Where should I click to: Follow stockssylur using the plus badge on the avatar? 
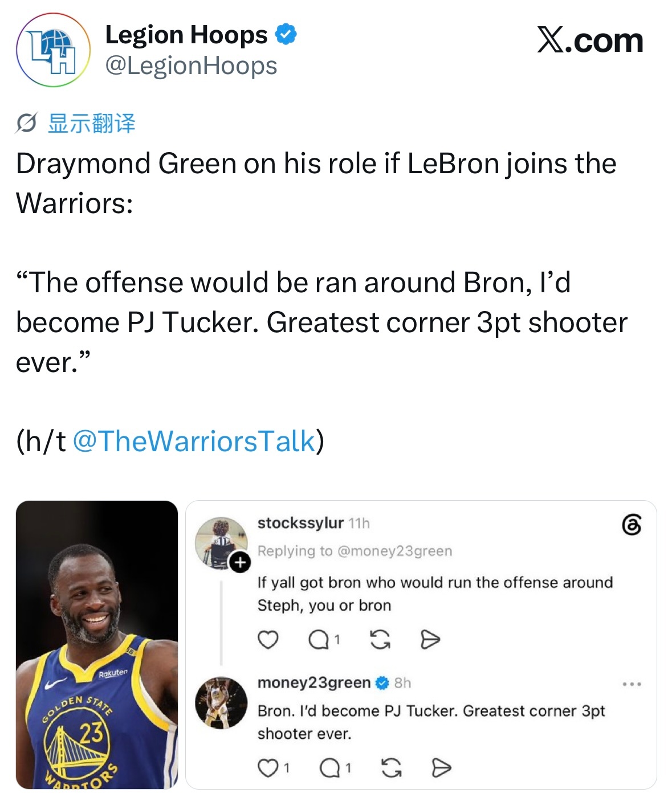pyautogui.click(x=240, y=563)
